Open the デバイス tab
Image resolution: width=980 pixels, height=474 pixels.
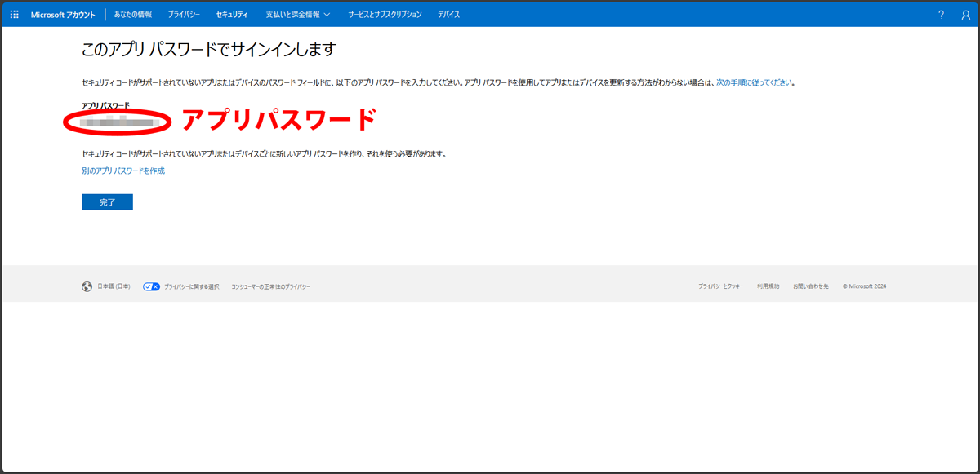pyautogui.click(x=448, y=15)
